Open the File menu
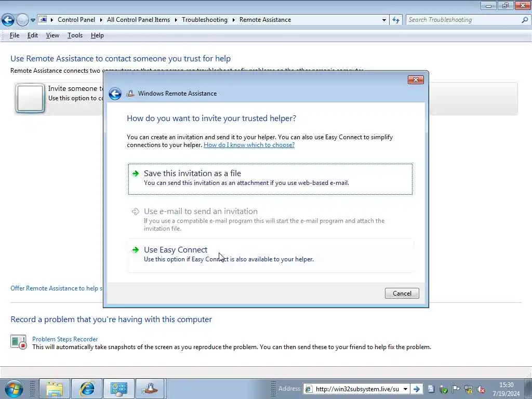532x399 pixels. pos(15,35)
